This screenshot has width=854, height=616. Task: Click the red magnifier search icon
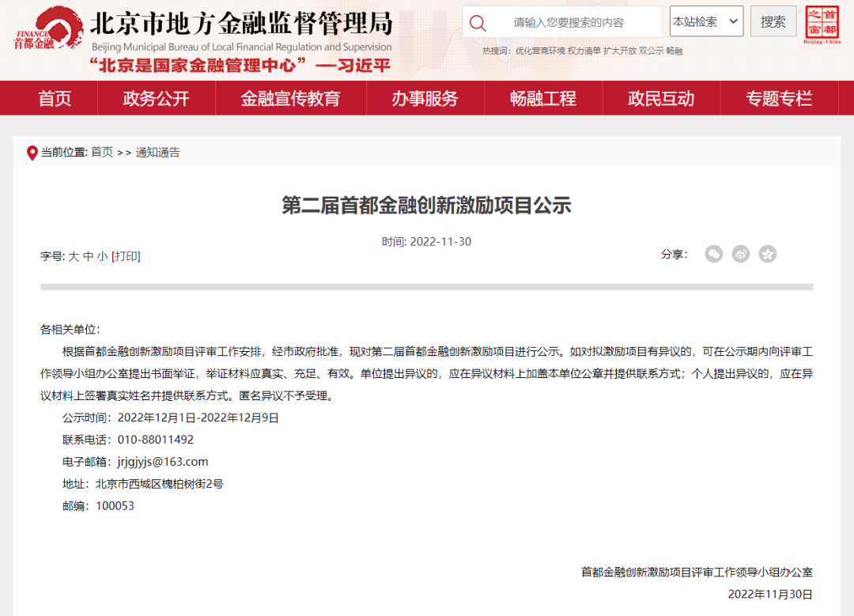(x=478, y=21)
